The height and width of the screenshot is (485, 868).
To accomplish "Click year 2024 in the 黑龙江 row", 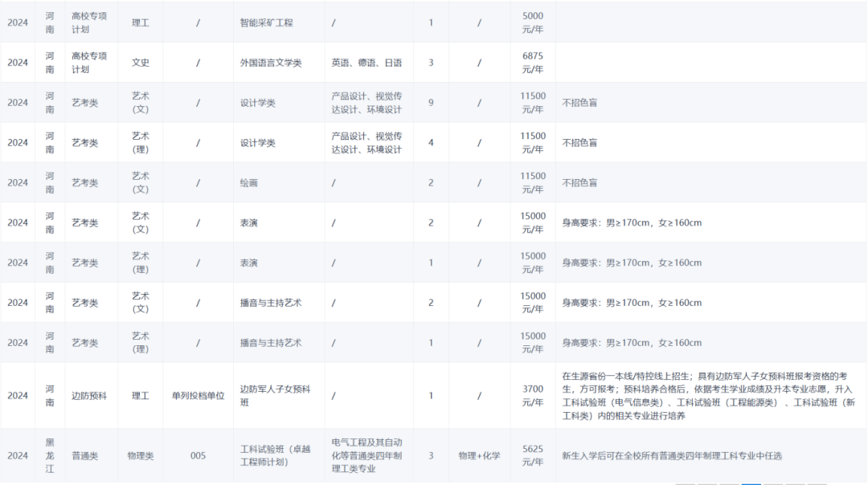I will [x=18, y=455].
